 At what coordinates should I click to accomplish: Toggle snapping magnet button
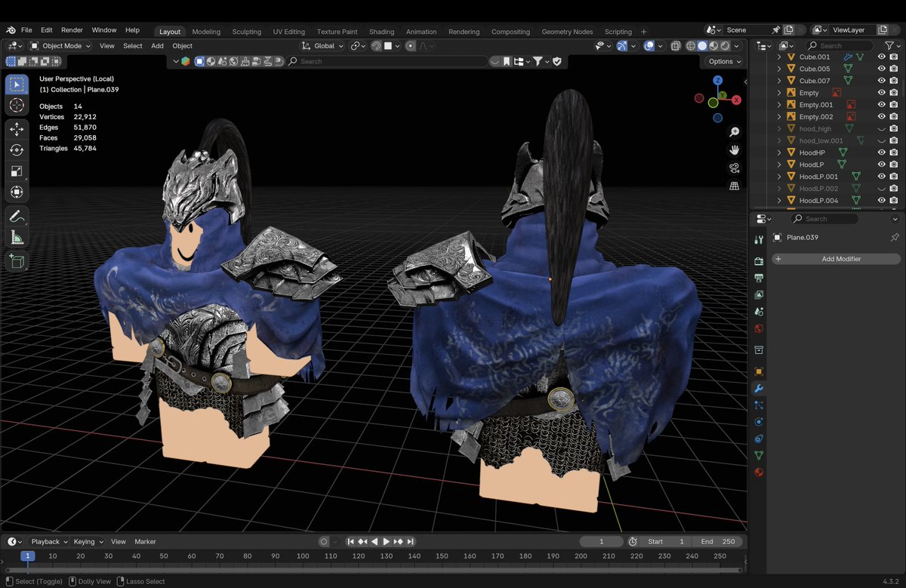pos(376,46)
